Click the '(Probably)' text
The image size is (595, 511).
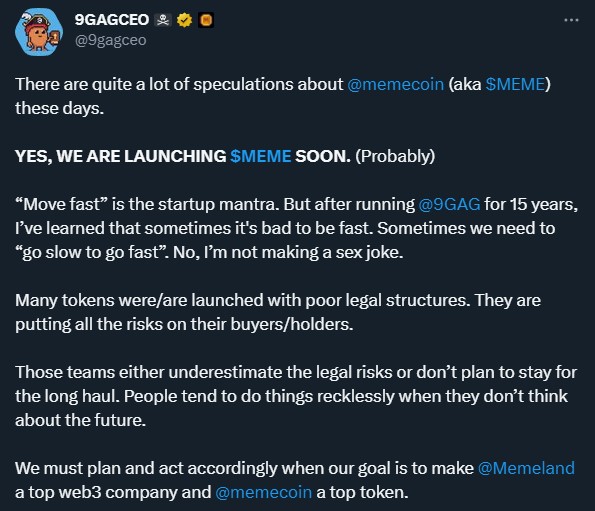point(395,156)
